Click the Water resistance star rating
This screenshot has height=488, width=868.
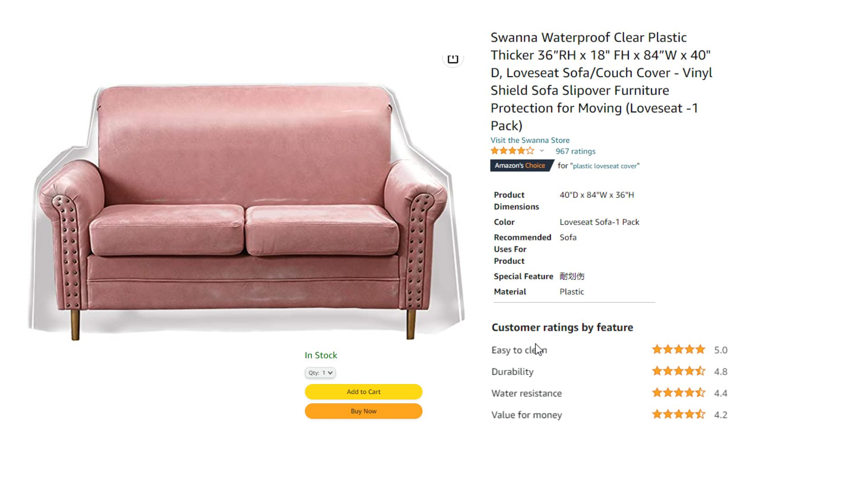pyautogui.click(x=679, y=393)
